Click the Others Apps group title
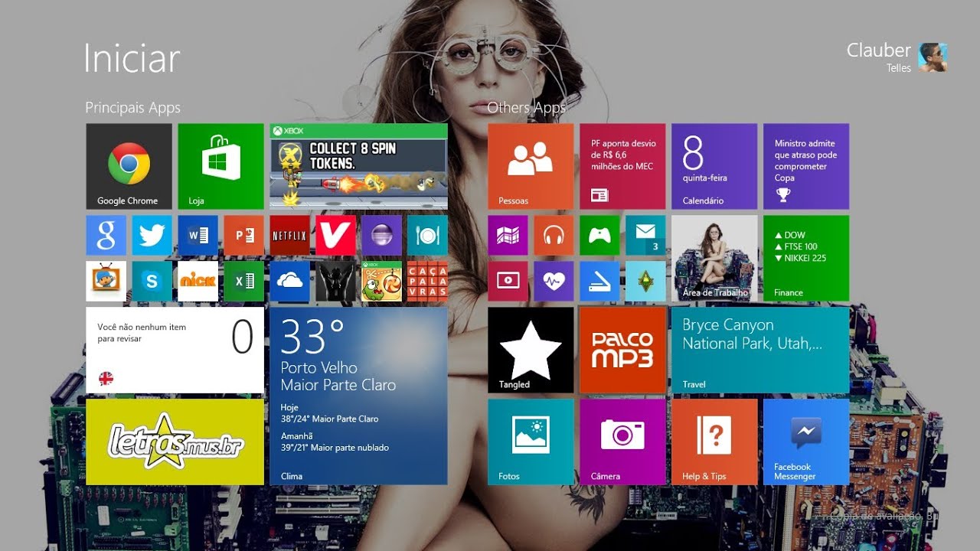The image size is (980, 551). [527, 108]
